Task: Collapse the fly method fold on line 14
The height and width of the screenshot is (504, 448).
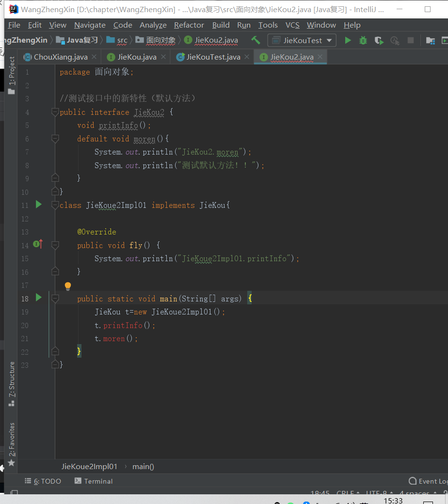Action: (x=55, y=245)
